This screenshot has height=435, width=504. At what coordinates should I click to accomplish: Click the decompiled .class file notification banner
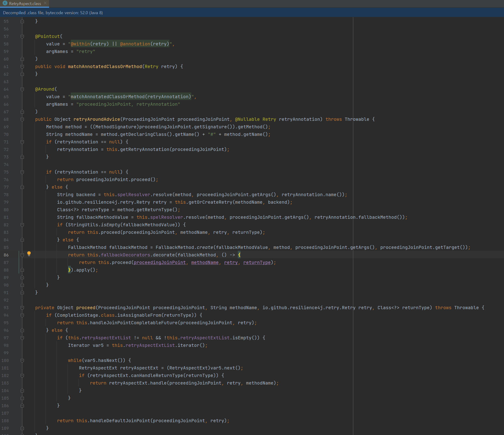53,13
